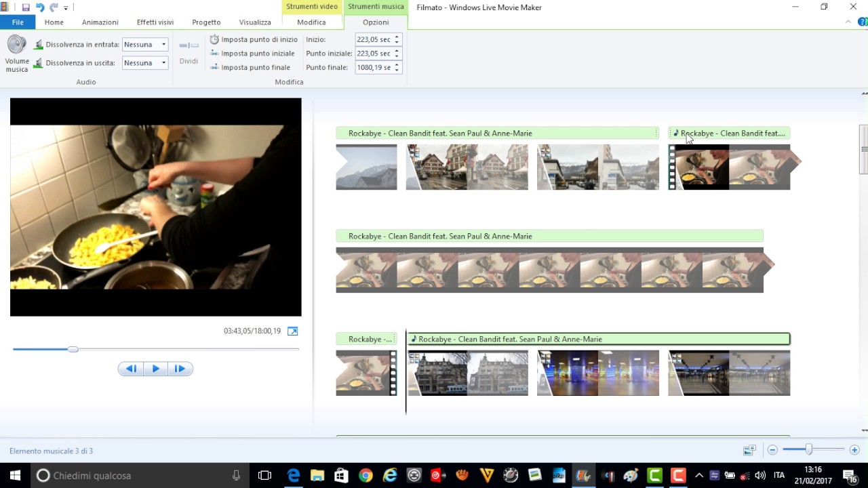Click Imposta punto iniziale

[252, 54]
